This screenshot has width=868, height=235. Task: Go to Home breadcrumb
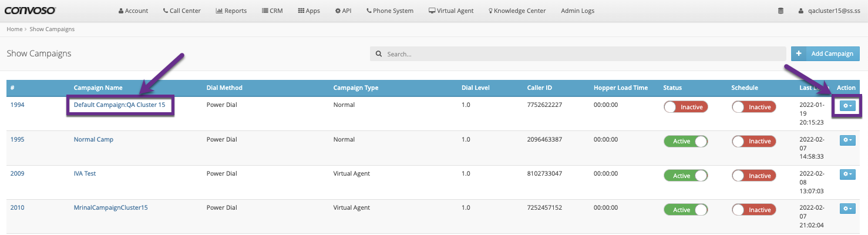[14, 29]
